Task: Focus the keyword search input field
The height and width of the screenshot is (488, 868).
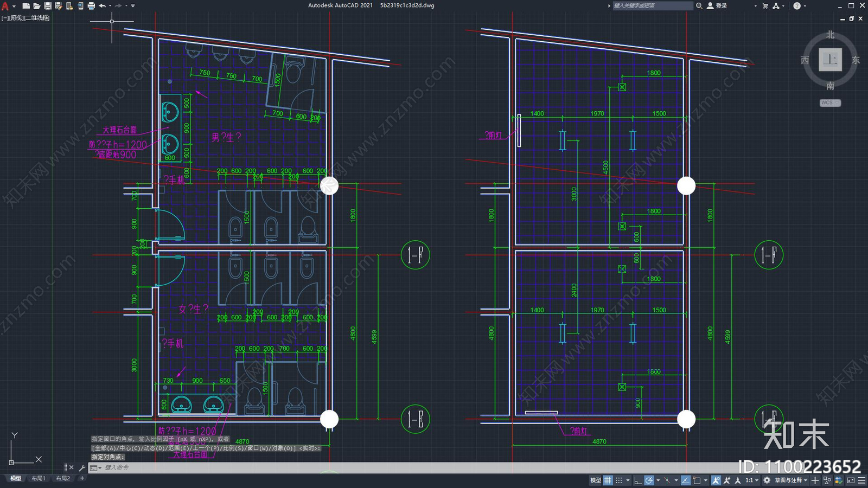Action: pyautogui.click(x=653, y=5)
